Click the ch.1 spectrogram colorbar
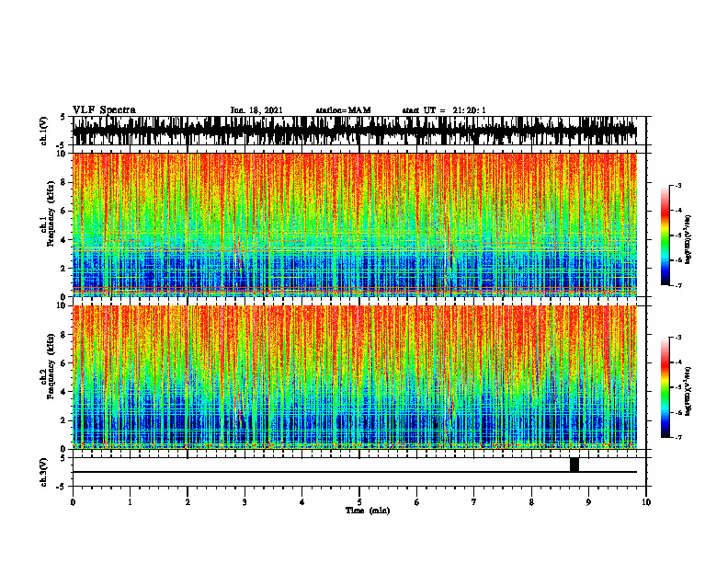Viewport: 728px width, 563px height. pyautogui.click(x=665, y=236)
